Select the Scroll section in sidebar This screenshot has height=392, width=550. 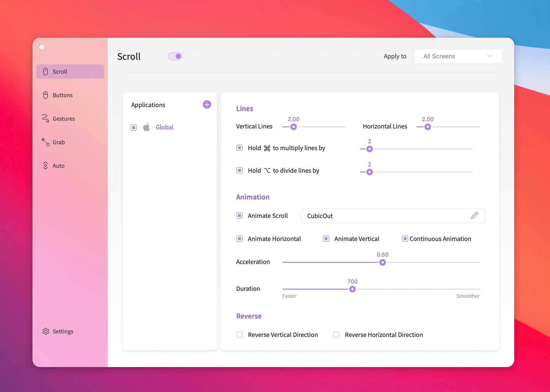(70, 72)
